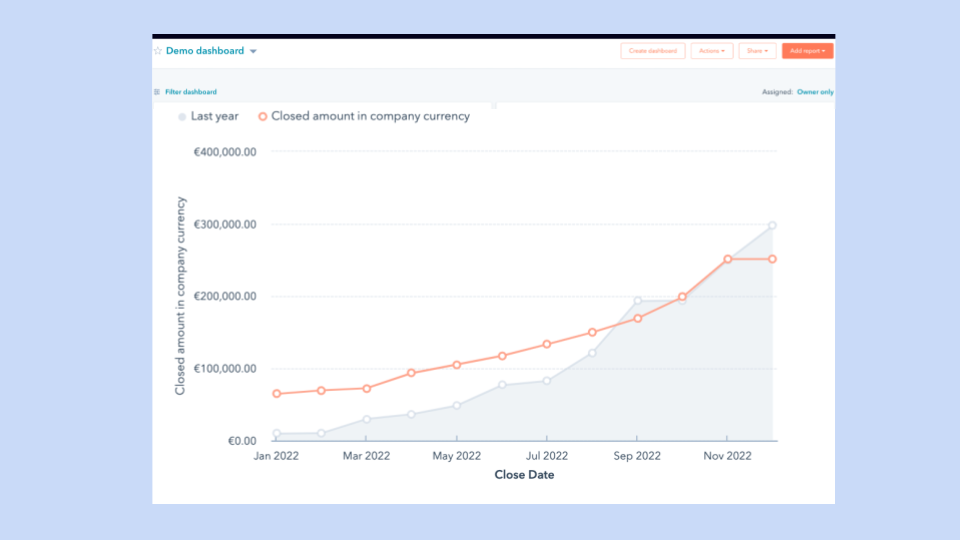Click the Owner only assignment link
Screen dimensions: 960x540
[x=815, y=92]
